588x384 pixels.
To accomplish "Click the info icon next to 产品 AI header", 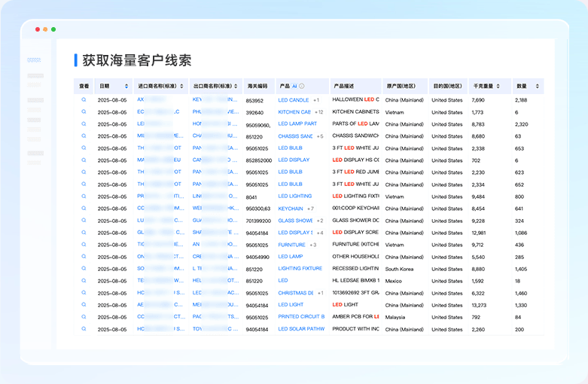I will [x=302, y=87].
